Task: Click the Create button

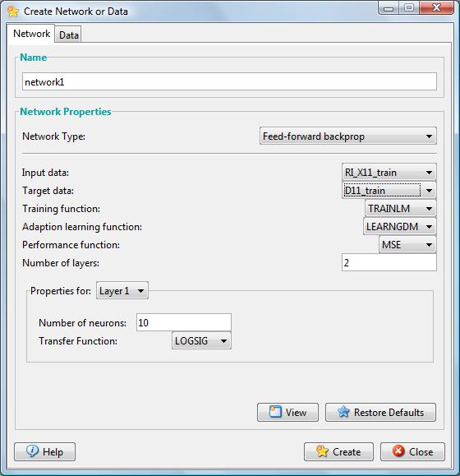Action: coord(338,451)
